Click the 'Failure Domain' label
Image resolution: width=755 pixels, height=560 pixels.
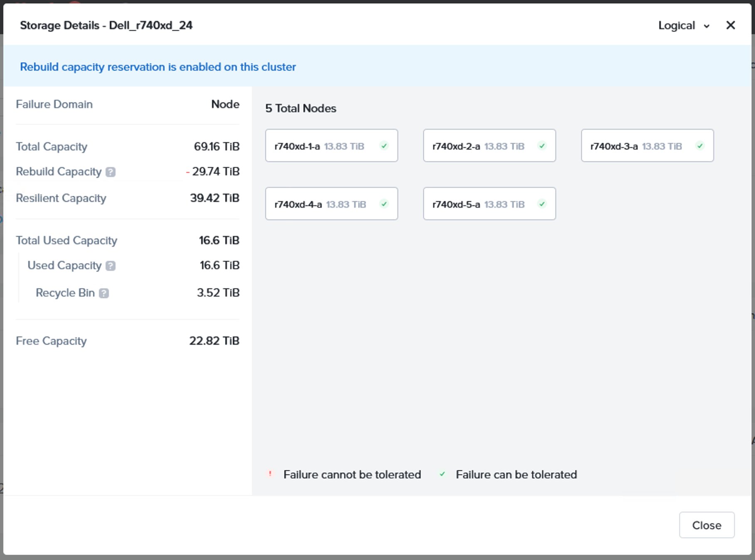pos(54,104)
